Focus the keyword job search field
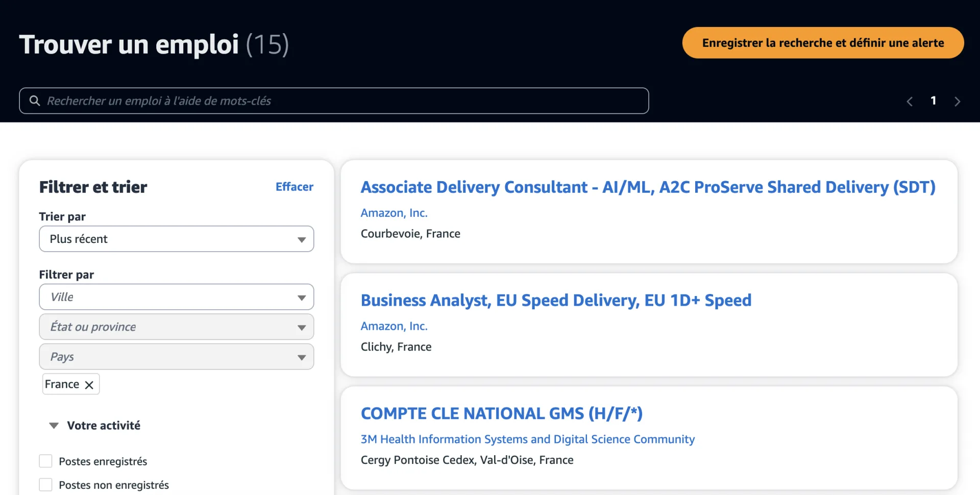This screenshot has width=980, height=495. 334,101
